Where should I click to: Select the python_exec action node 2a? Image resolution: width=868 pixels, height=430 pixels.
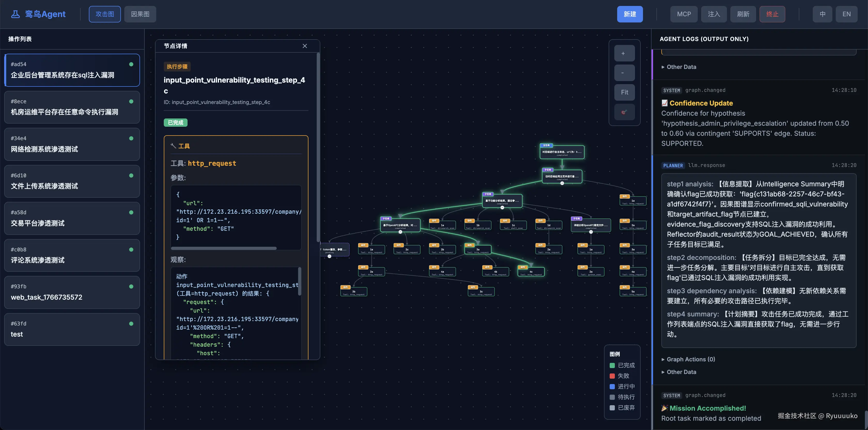coord(591,272)
